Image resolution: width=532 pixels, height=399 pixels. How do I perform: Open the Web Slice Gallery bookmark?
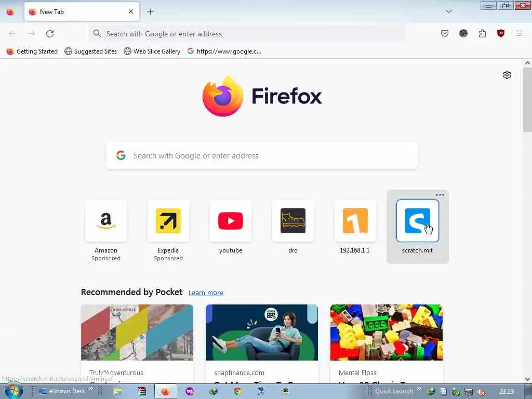click(152, 51)
